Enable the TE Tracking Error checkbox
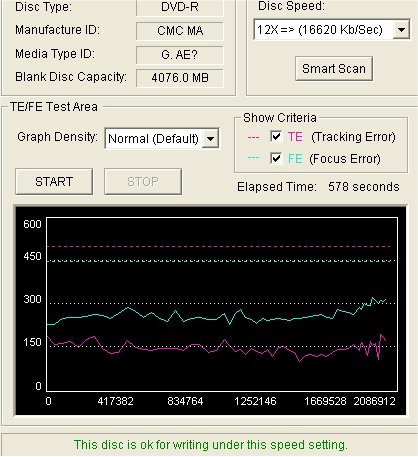 point(276,136)
